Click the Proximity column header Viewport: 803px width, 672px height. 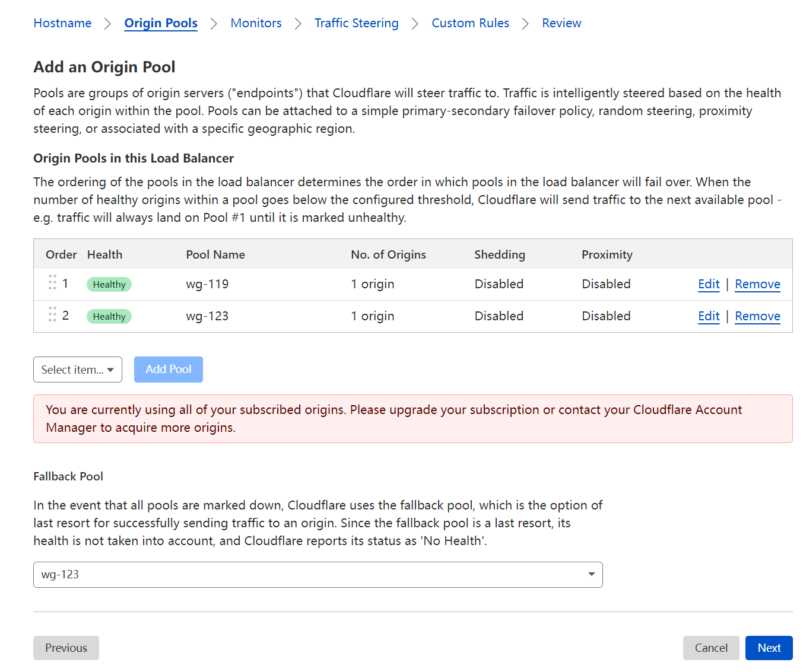(x=607, y=254)
